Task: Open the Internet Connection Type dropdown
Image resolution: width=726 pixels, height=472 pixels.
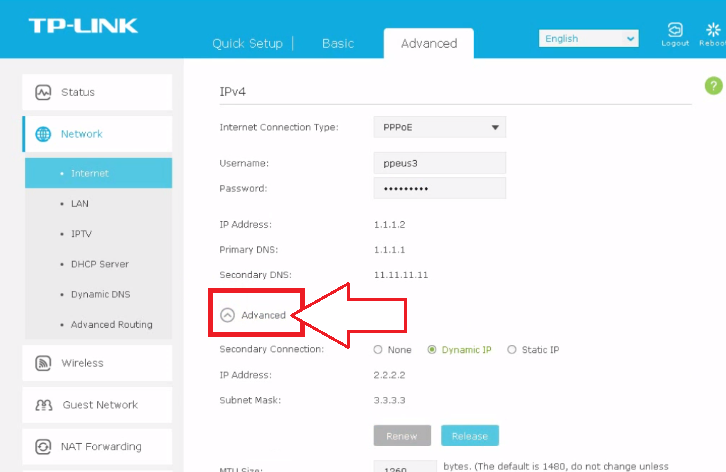Action: point(439,127)
